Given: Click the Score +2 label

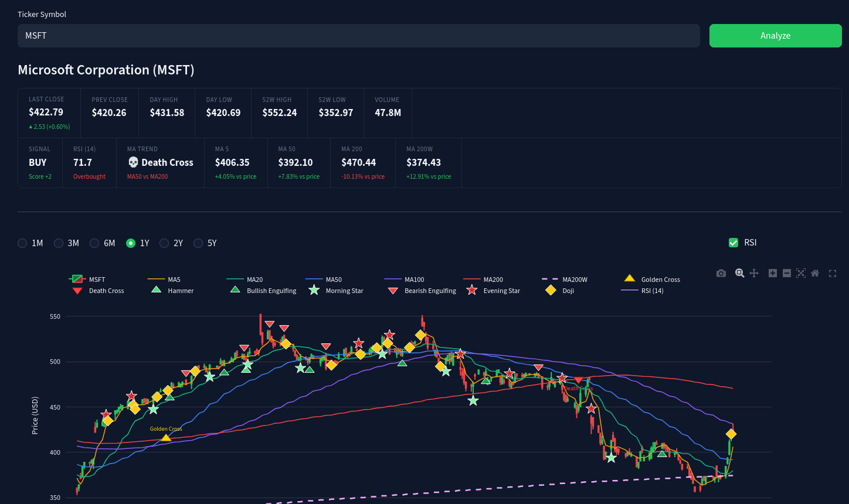Looking at the screenshot, I should click(x=40, y=176).
